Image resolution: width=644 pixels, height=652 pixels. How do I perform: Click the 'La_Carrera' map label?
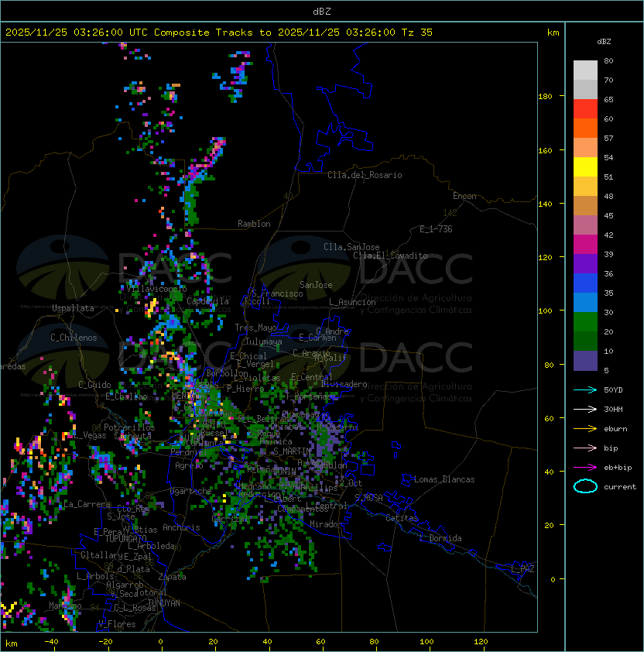87,504
